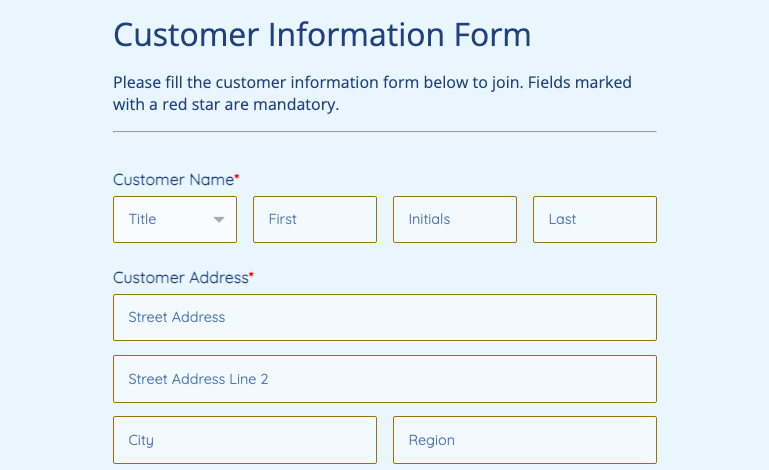Click the Street Address field
The height and width of the screenshot is (470, 769).
click(384, 317)
